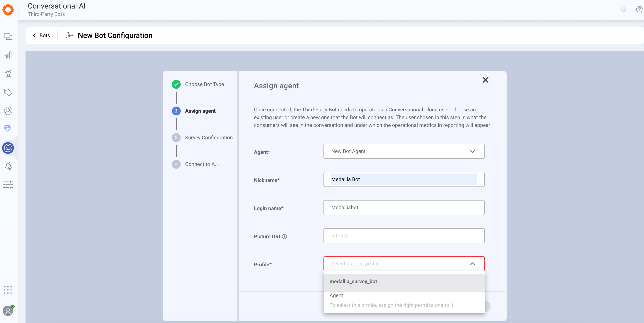The height and width of the screenshot is (323, 644).
Task: Click the Nickname input field
Action: point(404,179)
